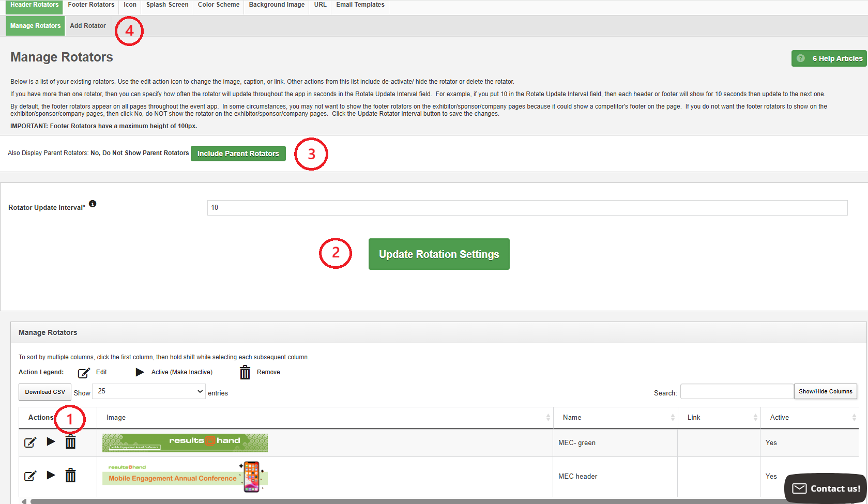The height and width of the screenshot is (504, 868).
Task: Switch to the Footer Rotators tab
Action: (x=91, y=5)
